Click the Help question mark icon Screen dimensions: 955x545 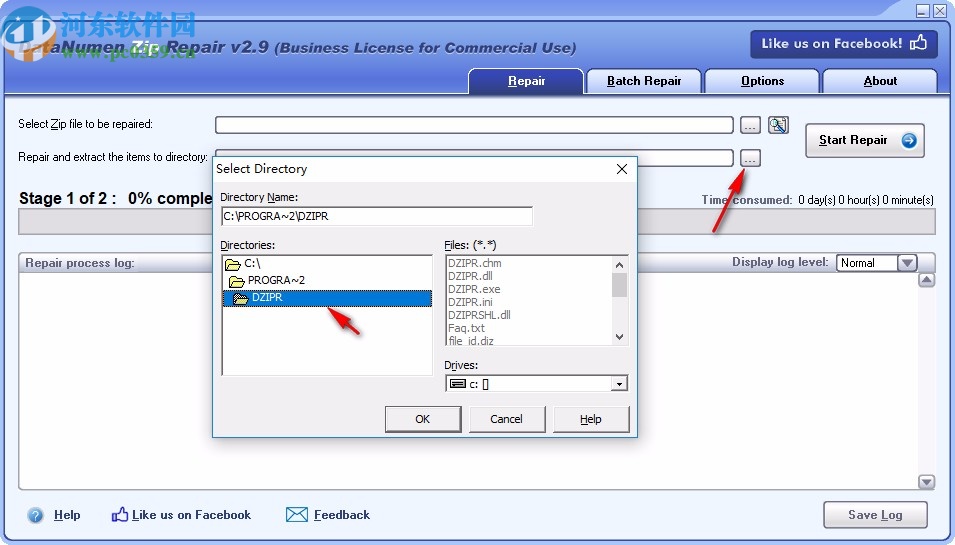pyautogui.click(x=35, y=515)
